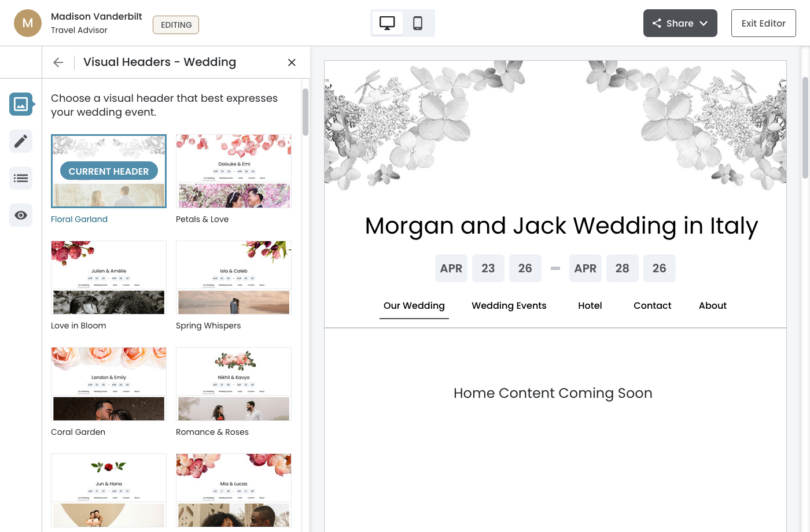810x532 pixels.
Task: Open the list sections icon in sidebar
Action: tap(21, 178)
